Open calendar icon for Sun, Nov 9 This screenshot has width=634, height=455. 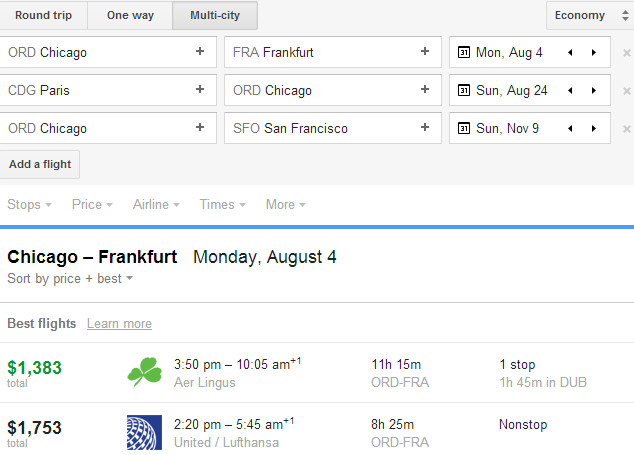[x=463, y=128]
